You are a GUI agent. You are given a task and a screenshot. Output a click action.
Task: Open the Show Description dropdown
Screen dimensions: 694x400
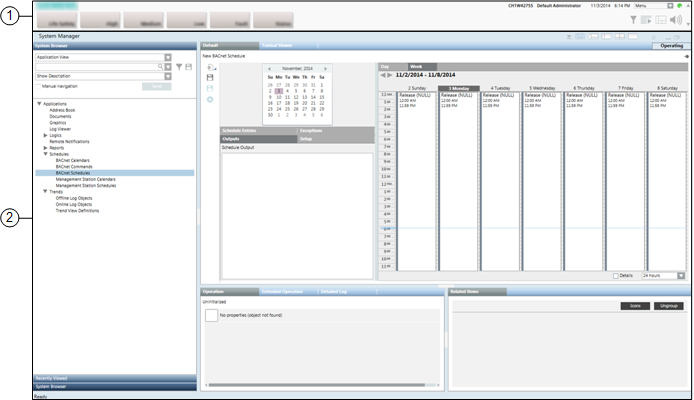point(168,76)
